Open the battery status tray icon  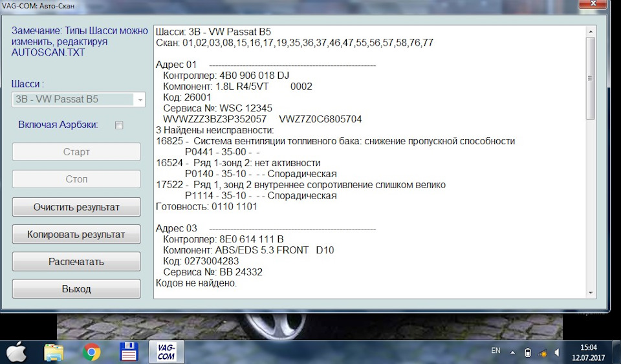pyautogui.click(x=528, y=352)
